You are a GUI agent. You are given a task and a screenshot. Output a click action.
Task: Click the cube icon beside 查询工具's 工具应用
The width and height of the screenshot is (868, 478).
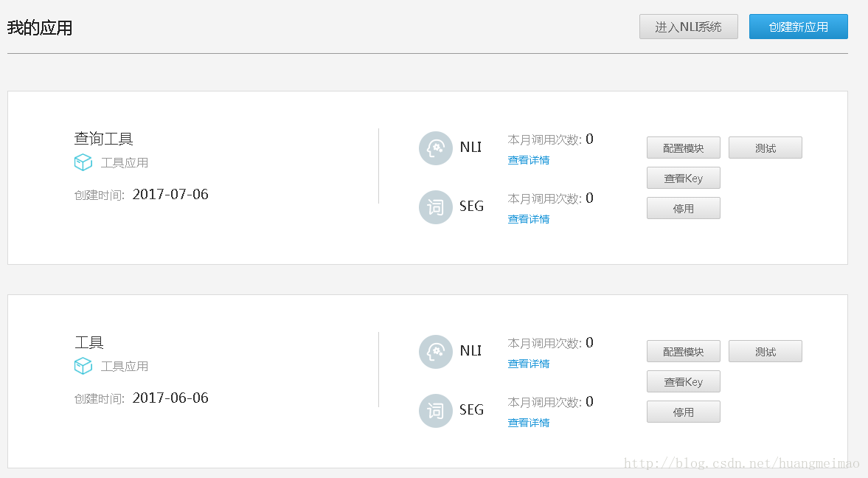pos(83,162)
